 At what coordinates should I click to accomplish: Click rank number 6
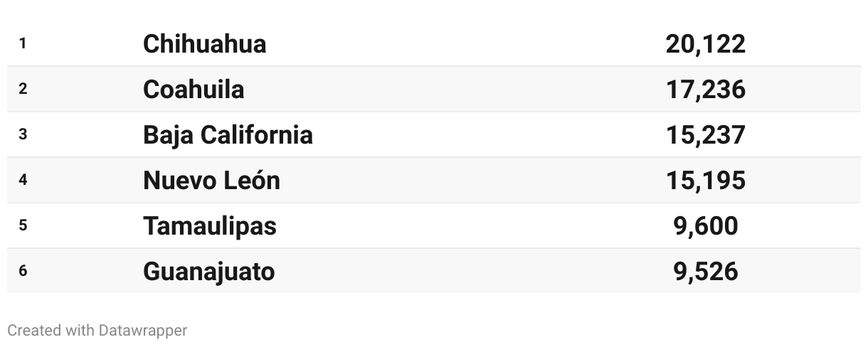tap(23, 272)
